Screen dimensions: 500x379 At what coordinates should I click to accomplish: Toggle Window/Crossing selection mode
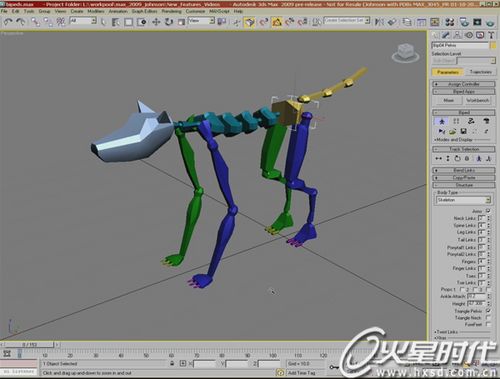142,22
